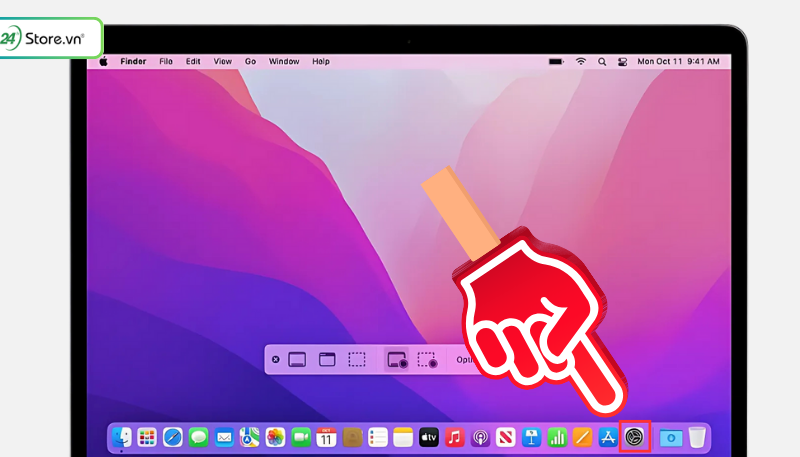This screenshot has height=457, width=800.
Task: Open the Edit menu
Action: (193, 61)
